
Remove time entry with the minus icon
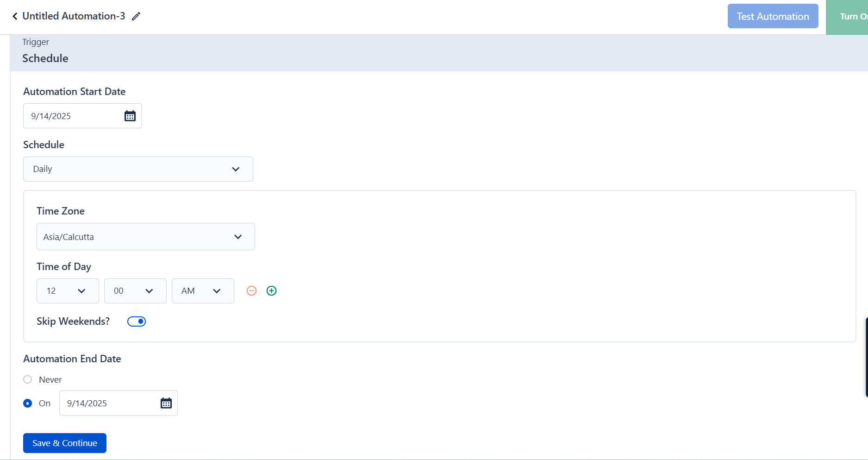251,291
